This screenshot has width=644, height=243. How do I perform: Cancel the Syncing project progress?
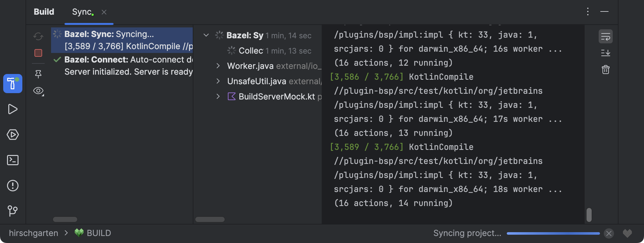pyautogui.click(x=609, y=233)
